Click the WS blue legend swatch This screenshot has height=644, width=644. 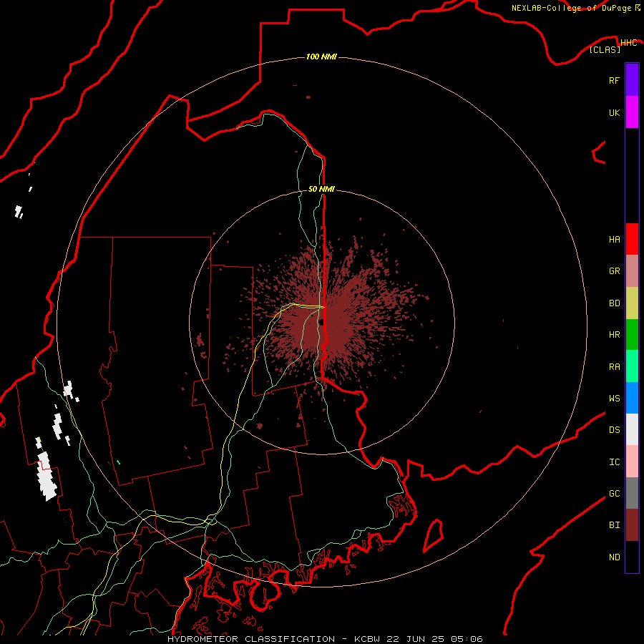pos(632,398)
